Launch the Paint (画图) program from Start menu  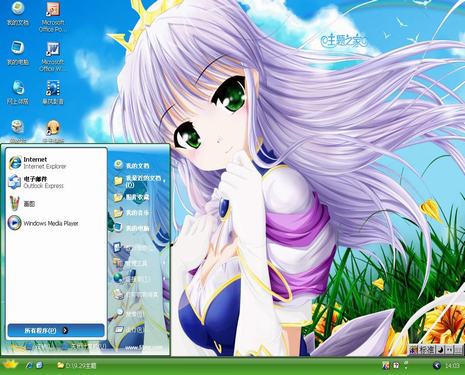click(x=56, y=204)
